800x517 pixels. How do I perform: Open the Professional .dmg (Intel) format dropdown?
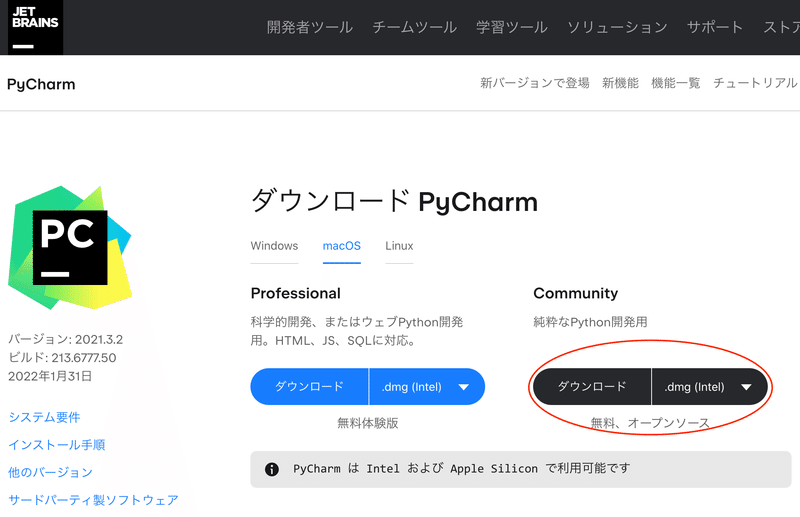pyautogui.click(x=427, y=387)
